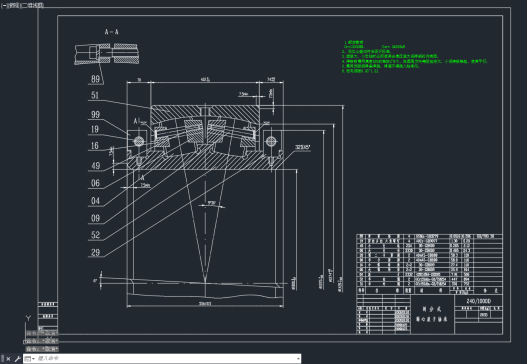Select part number 09 callout
The image size is (527, 364).
tap(95, 218)
